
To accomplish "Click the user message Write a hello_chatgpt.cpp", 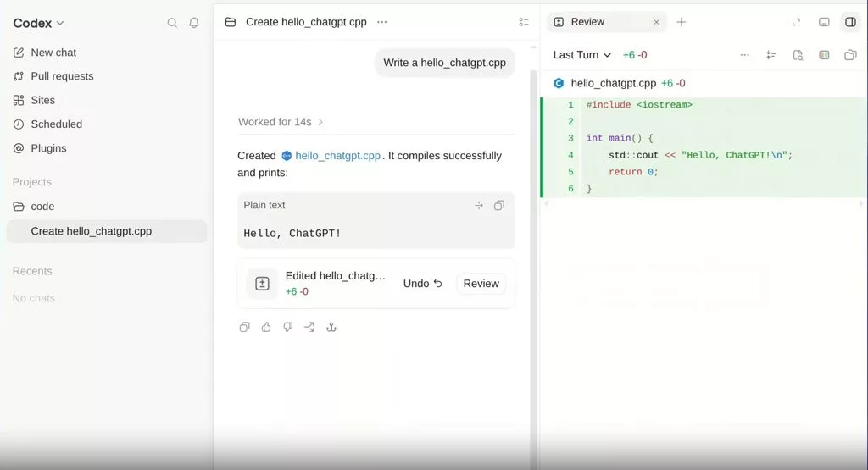I will 444,63.
